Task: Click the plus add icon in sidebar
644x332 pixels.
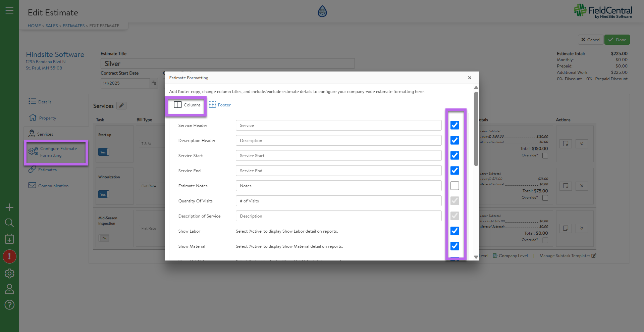Action: tap(9, 207)
